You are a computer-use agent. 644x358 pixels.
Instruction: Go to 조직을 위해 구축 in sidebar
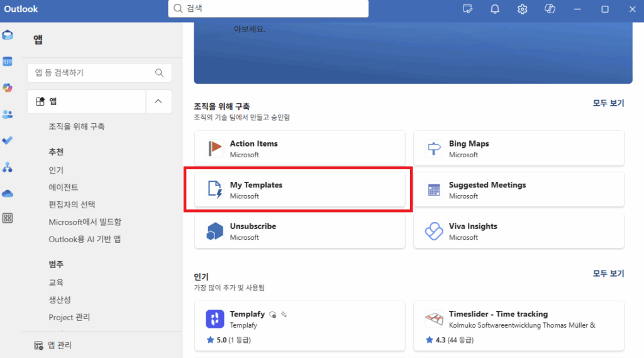76,126
